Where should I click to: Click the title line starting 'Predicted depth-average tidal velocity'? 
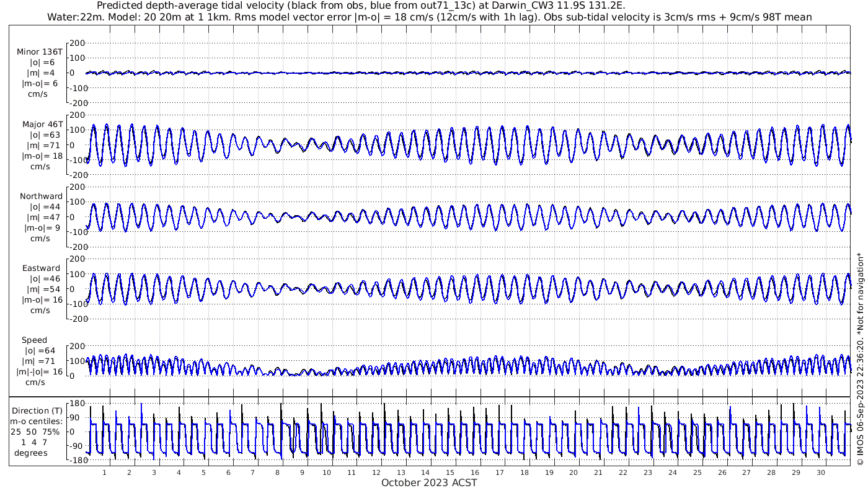(x=362, y=6)
